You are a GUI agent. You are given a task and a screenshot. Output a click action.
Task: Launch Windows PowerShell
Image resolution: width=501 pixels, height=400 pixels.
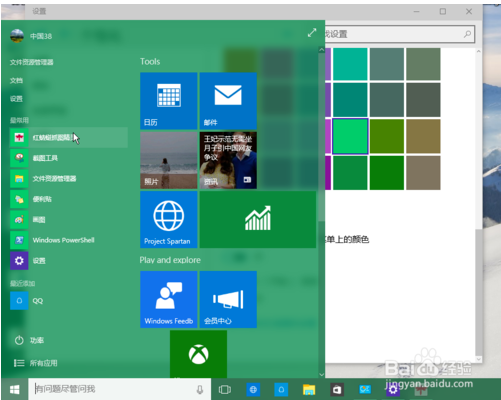[69, 240]
